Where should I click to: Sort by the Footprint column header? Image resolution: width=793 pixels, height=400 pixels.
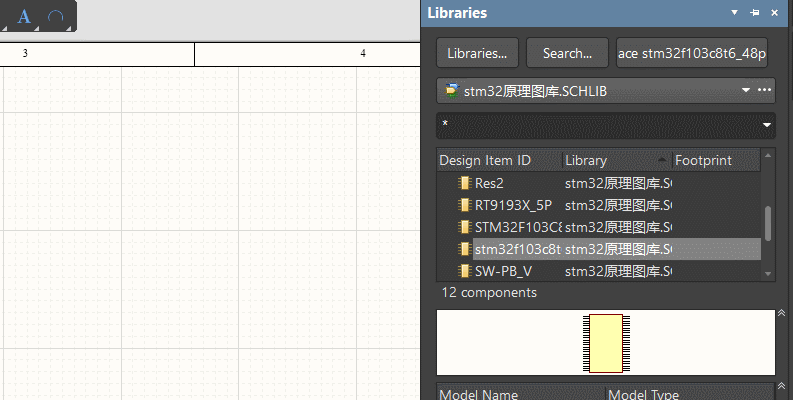716,160
